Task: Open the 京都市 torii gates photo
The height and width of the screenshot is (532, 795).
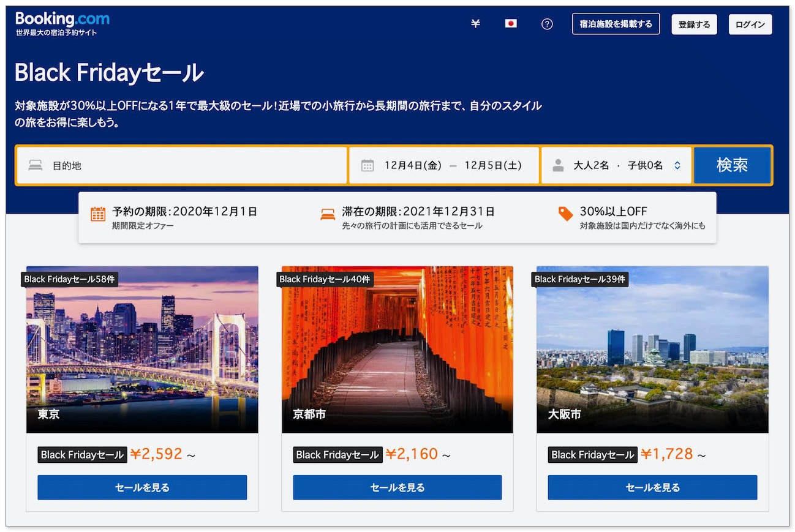Action: tap(397, 349)
